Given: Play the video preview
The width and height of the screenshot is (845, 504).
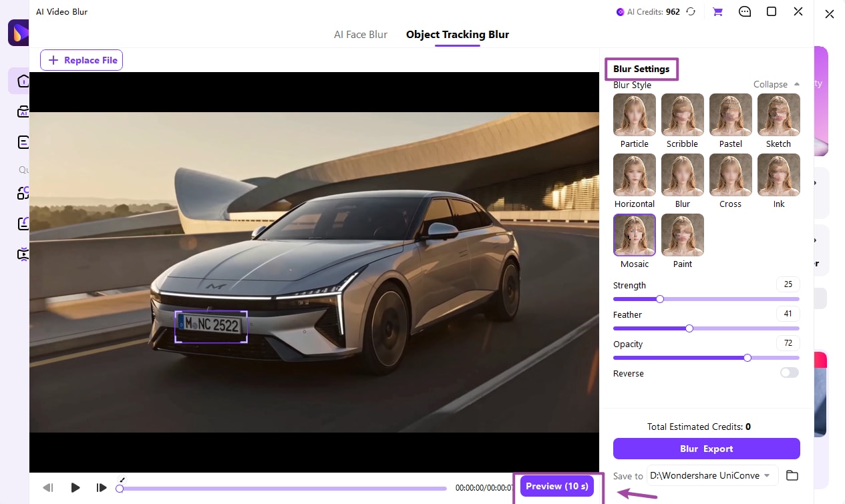Looking at the screenshot, I should coord(75,488).
